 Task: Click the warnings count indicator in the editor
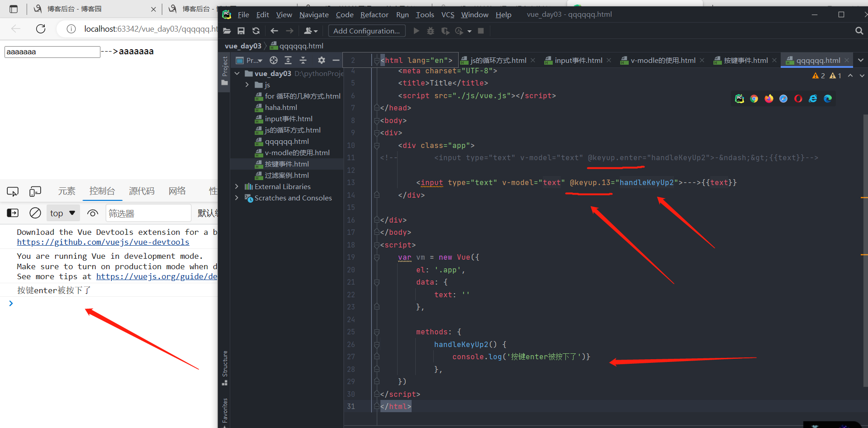827,76
